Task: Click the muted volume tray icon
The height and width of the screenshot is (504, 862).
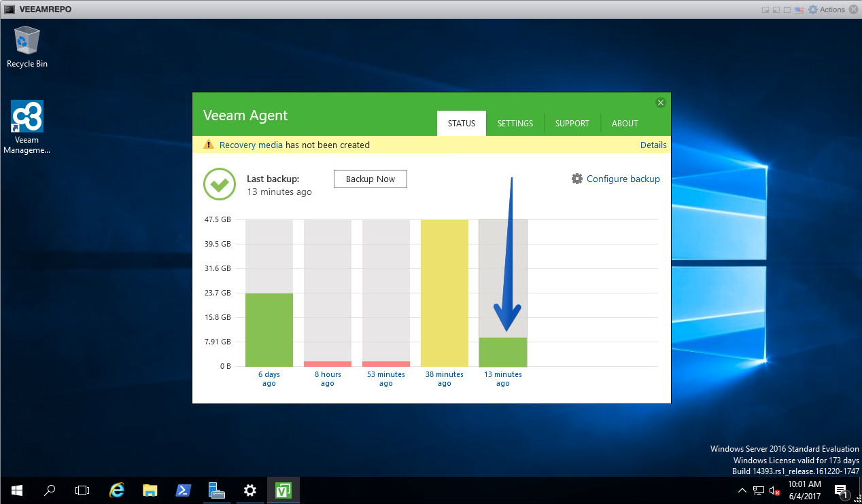Action: tap(774, 490)
